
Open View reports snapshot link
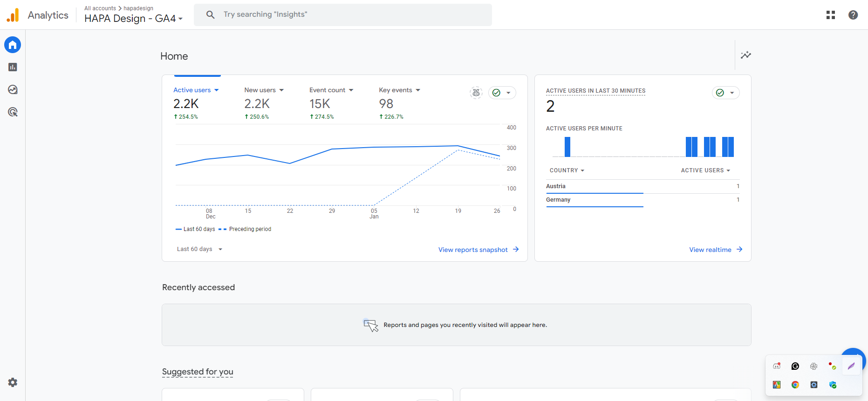[473, 250]
